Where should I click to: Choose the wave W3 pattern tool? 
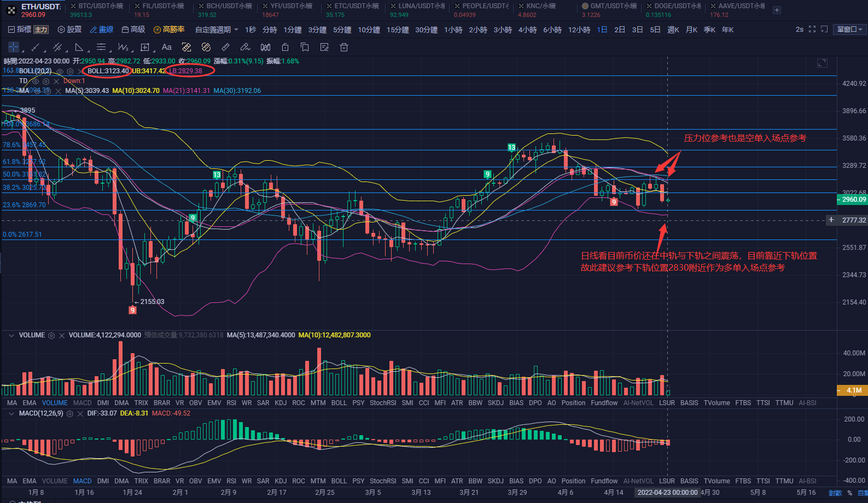(123, 47)
